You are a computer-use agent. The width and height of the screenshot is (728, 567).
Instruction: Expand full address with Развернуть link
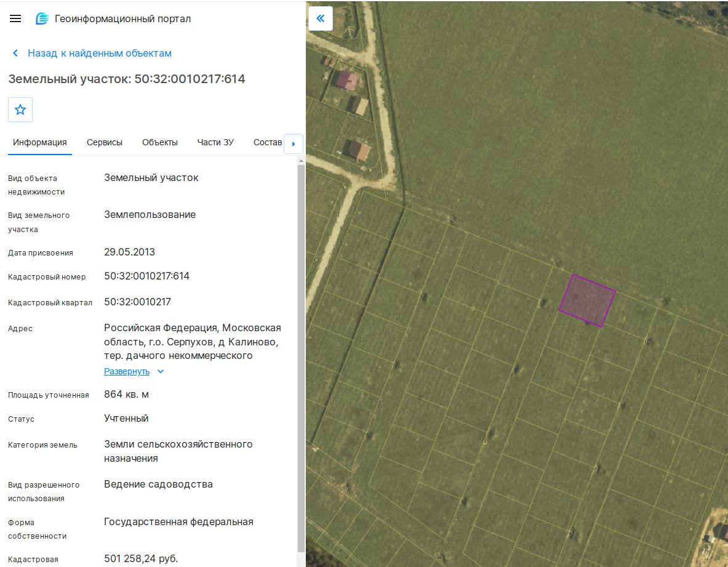coord(127,371)
